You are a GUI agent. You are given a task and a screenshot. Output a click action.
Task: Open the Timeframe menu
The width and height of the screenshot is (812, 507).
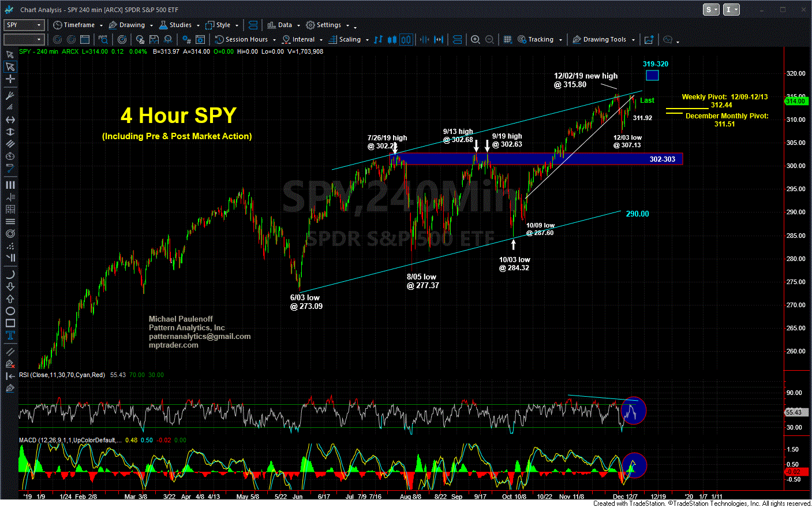[x=77, y=25]
